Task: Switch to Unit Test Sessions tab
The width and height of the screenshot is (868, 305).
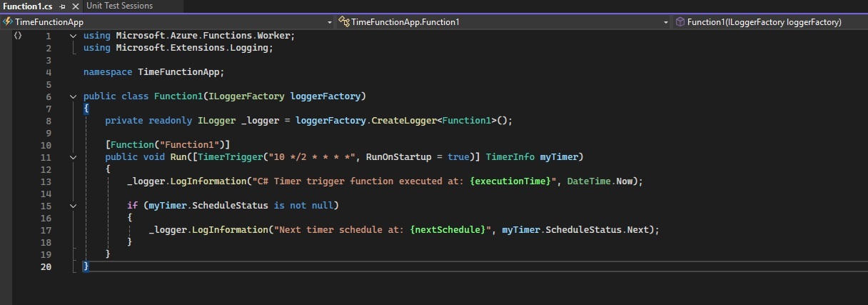Action: pos(119,6)
